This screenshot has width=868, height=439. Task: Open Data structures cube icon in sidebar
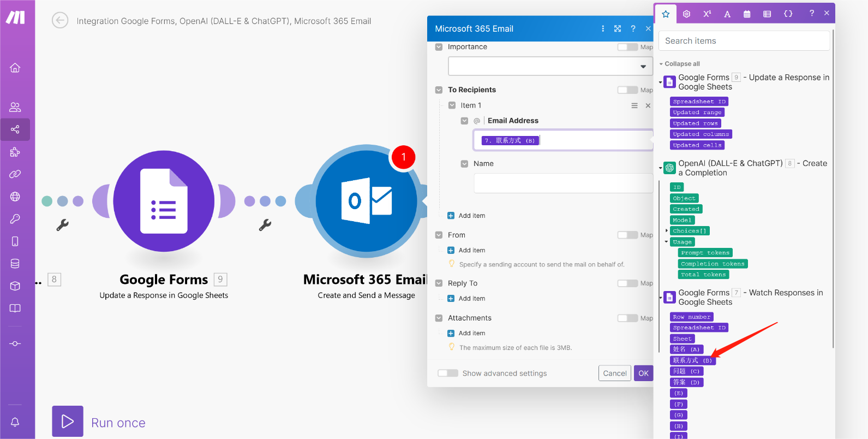[15, 286]
